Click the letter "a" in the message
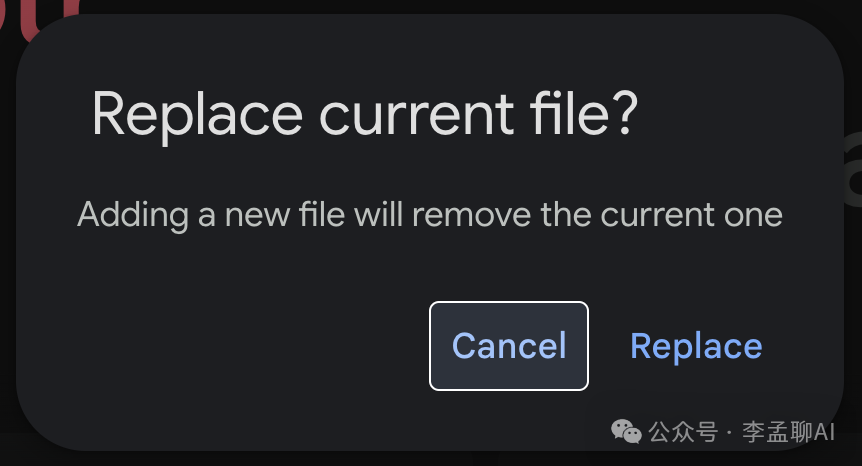 [x=207, y=216]
